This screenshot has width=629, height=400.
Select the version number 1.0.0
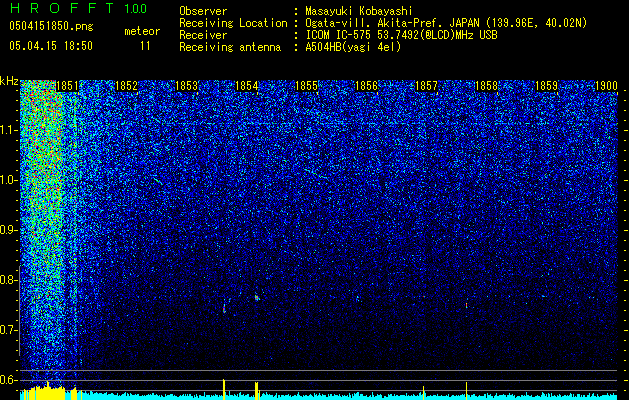click(x=136, y=8)
